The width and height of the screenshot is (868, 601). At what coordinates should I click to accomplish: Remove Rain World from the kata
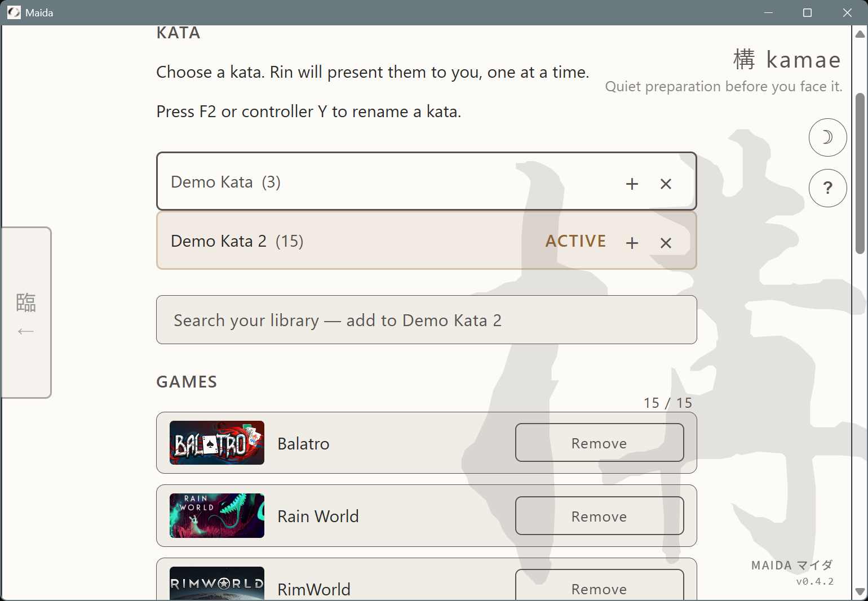[599, 515]
